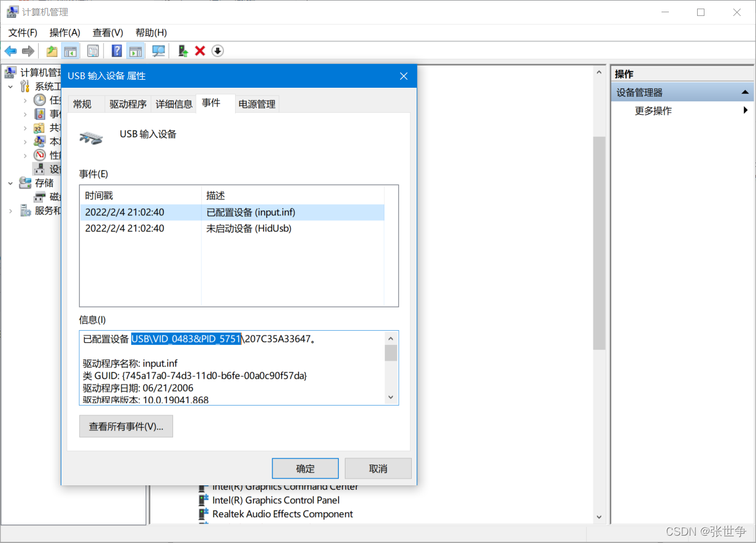756x543 pixels.
Task: Click the USB input device icon in dialog
Action: [91, 137]
